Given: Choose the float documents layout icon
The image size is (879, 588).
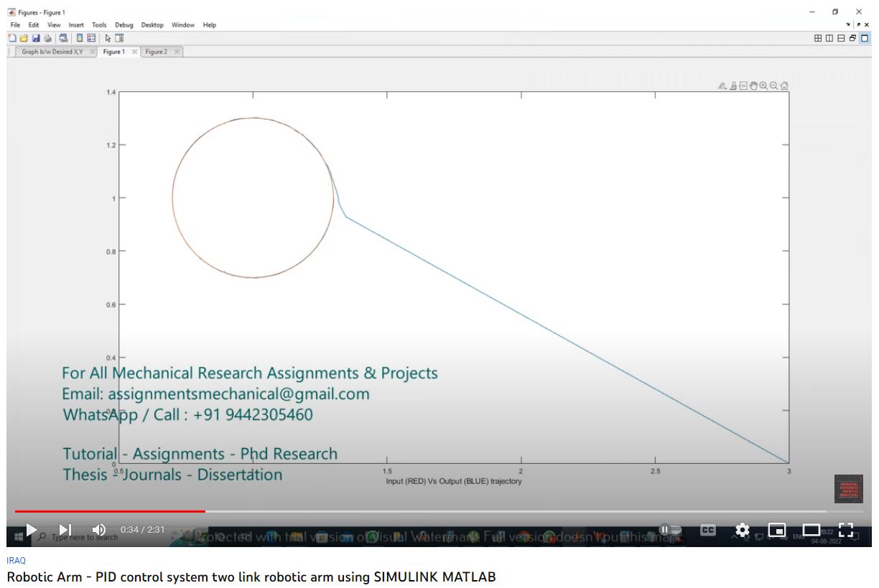Looking at the screenshot, I should pos(852,38).
